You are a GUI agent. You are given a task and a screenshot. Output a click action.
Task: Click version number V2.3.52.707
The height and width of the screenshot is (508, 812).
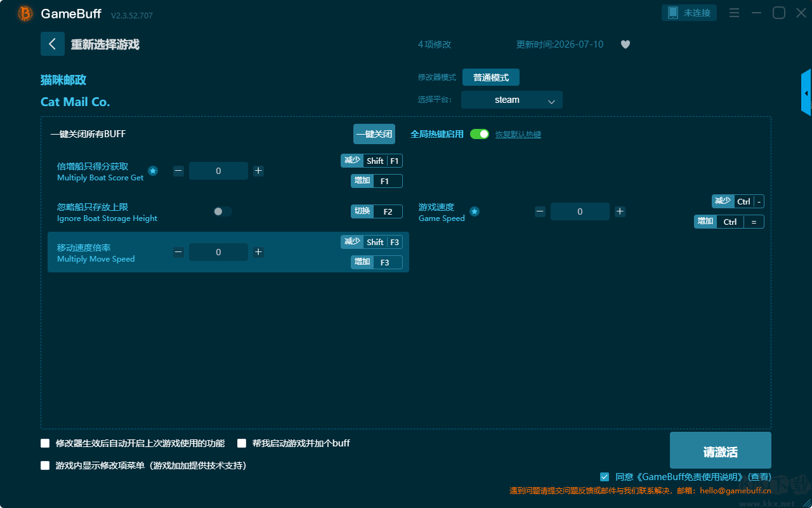pyautogui.click(x=132, y=15)
